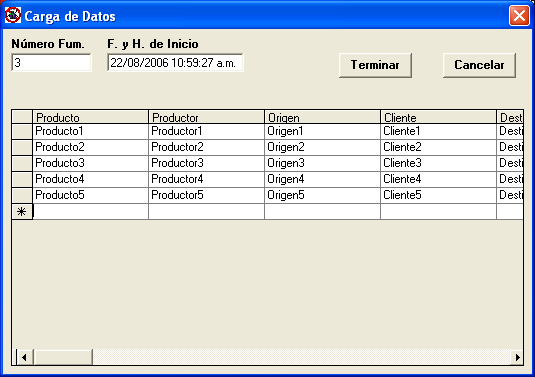Screen dimensions: 535x377
Task: Click the F. y H. de Inicio field
Action: click(175, 62)
